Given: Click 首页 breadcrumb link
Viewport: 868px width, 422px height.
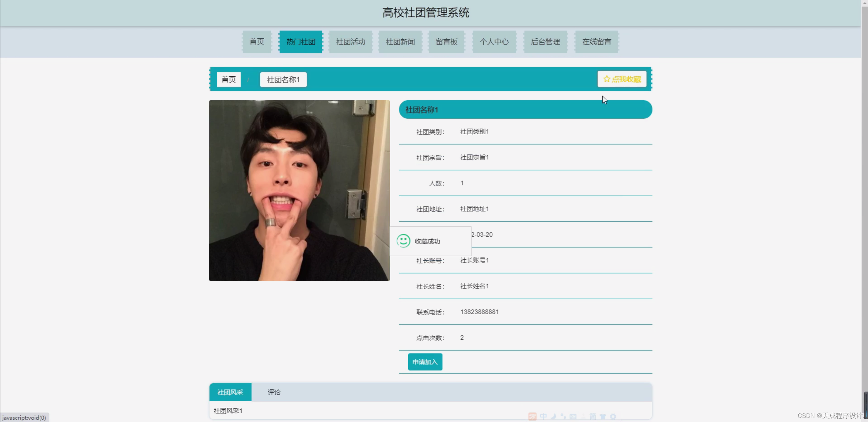Looking at the screenshot, I should coord(229,80).
